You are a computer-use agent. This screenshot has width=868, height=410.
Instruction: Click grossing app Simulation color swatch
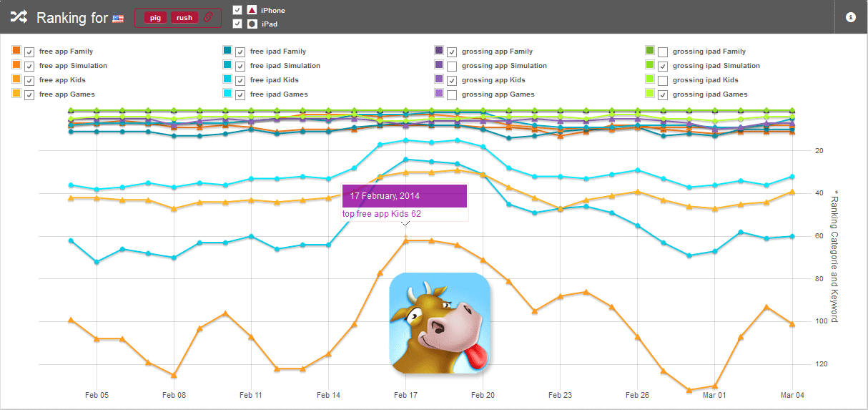[x=439, y=64]
